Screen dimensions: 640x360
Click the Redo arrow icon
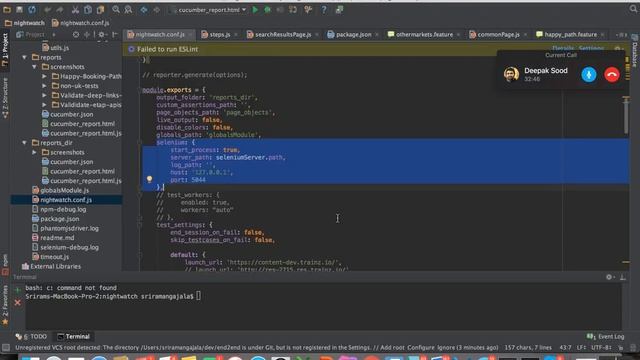point(60,9)
